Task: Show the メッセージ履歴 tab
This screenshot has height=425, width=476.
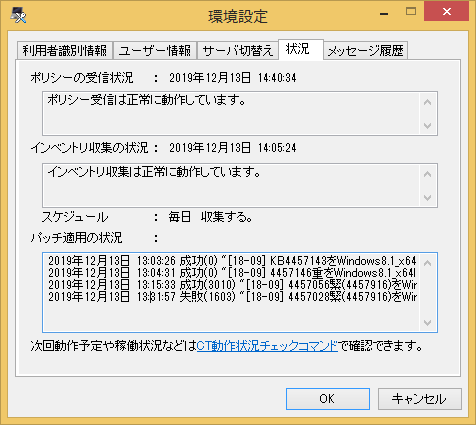Action: (x=366, y=51)
